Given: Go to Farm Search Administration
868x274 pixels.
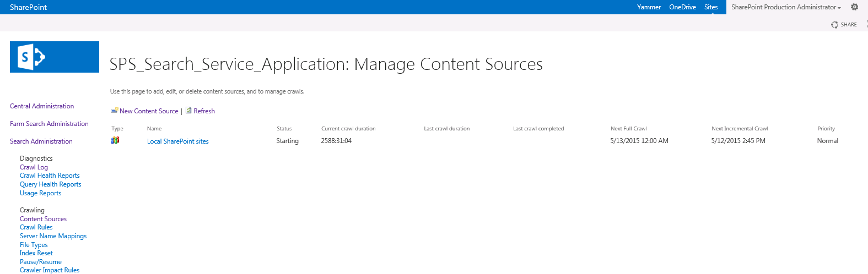Looking at the screenshot, I should click(49, 124).
